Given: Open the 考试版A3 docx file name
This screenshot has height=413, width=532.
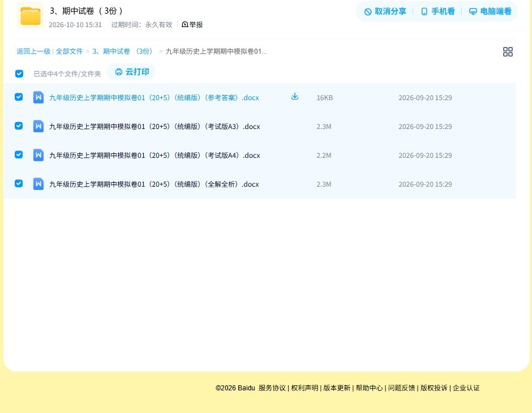Looking at the screenshot, I should (x=155, y=127).
